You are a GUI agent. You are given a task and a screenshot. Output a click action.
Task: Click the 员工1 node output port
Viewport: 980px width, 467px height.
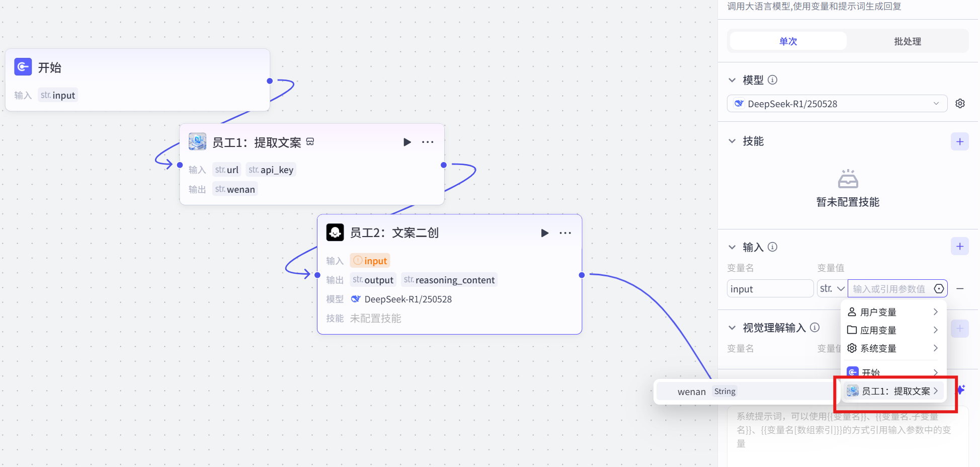click(443, 165)
